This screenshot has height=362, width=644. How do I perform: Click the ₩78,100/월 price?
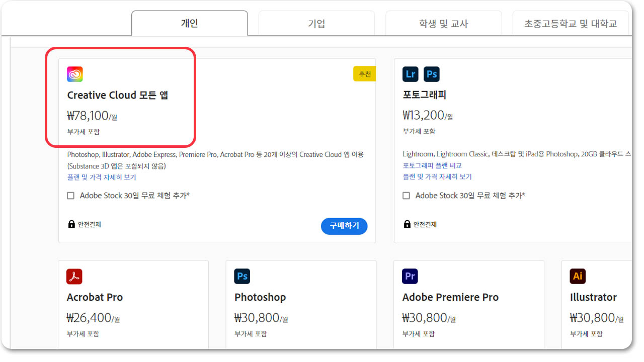point(92,116)
